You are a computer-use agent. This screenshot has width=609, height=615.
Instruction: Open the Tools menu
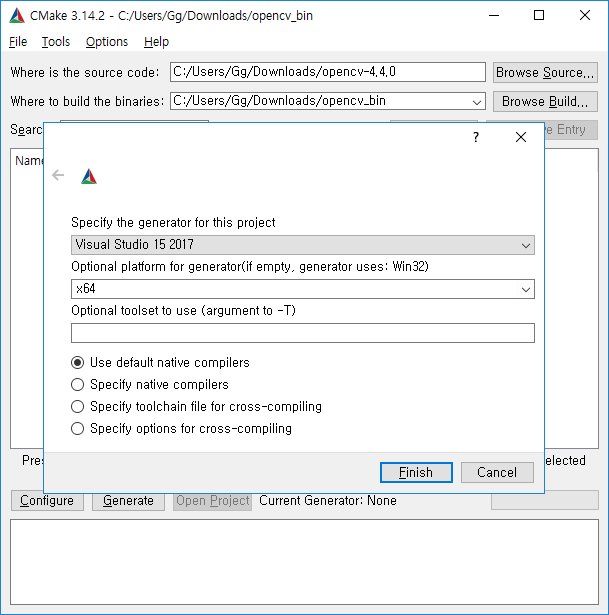56,42
